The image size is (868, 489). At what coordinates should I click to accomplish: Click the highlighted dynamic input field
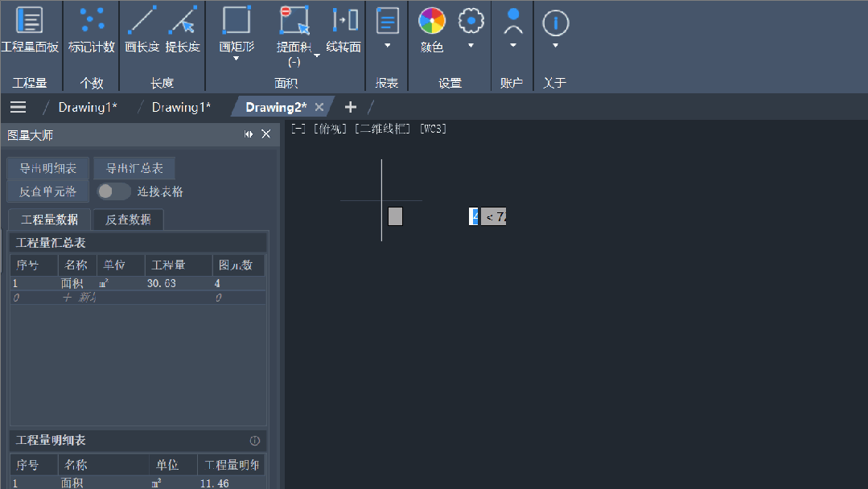(x=473, y=216)
